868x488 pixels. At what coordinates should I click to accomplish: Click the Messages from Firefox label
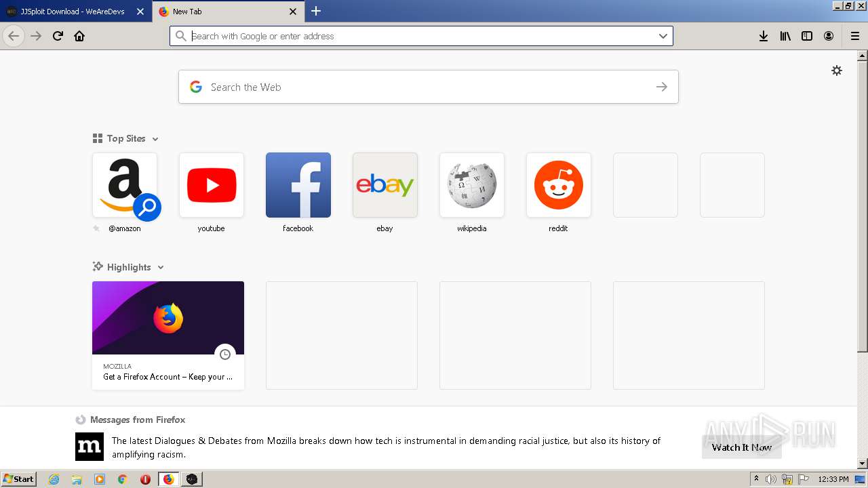click(138, 420)
